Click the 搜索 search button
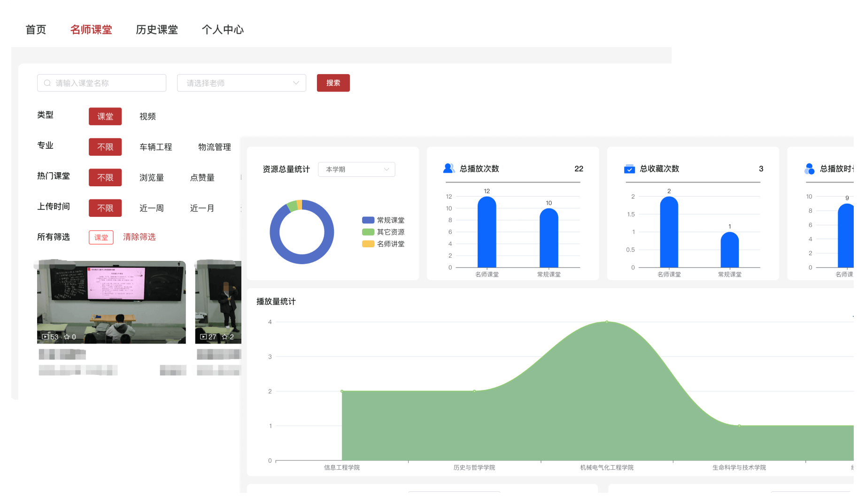865x504 pixels. [333, 83]
